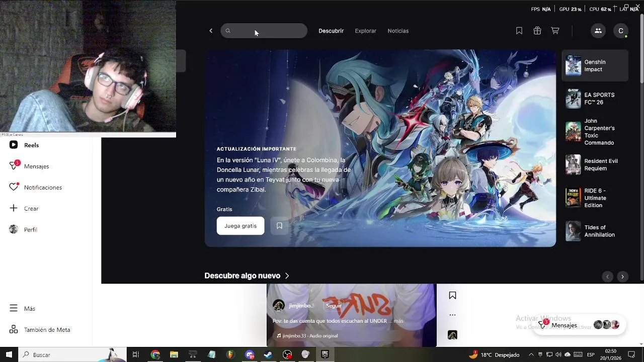This screenshot has height=362, width=644.
Task: Expand the Descubre algo nuevo section
Action: pos(247,276)
